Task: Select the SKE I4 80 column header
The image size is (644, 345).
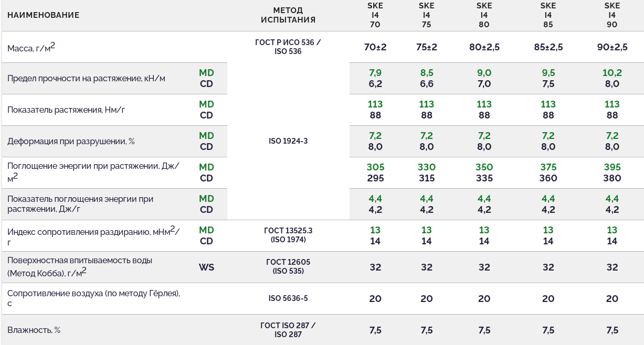Action: pos(484,15)
